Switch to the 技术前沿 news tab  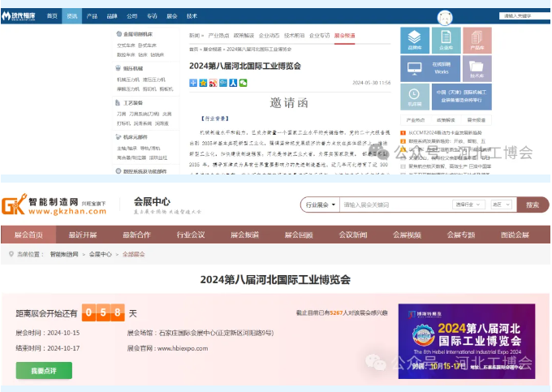point(295,36)
